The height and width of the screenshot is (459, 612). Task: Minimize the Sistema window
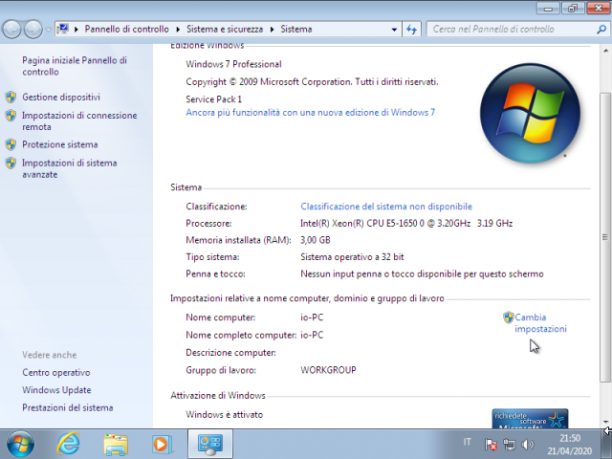(548, 8)
